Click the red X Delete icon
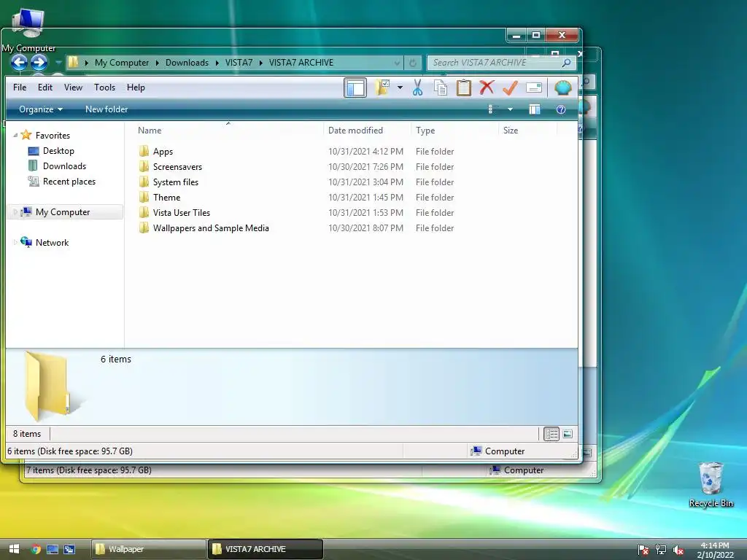This screenshot has width=747, height=560. coord(487,87)
